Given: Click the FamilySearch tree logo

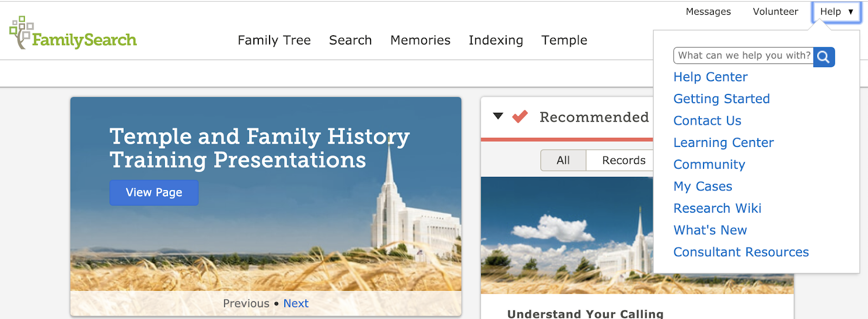Looking at the screenshot, I should coord(73,33).
